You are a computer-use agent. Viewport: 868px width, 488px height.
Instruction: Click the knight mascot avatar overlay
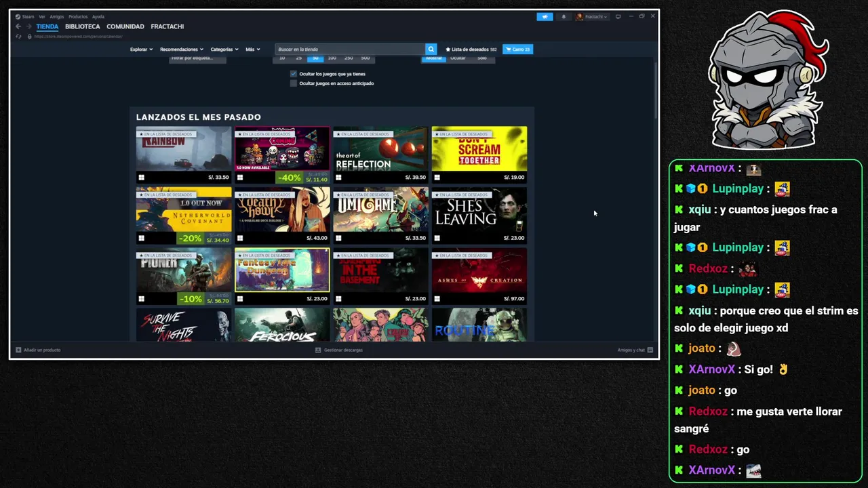click(x=767, y=80)
